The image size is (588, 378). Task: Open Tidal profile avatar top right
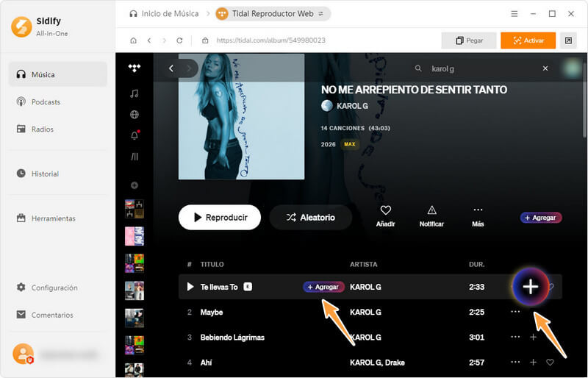click(x=573, y=68)
